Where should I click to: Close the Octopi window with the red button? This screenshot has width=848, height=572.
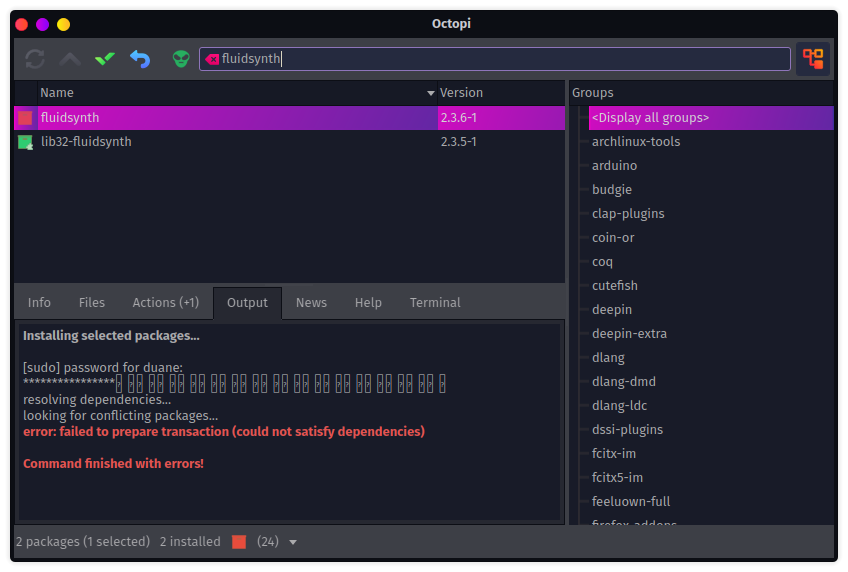point(22,24)
